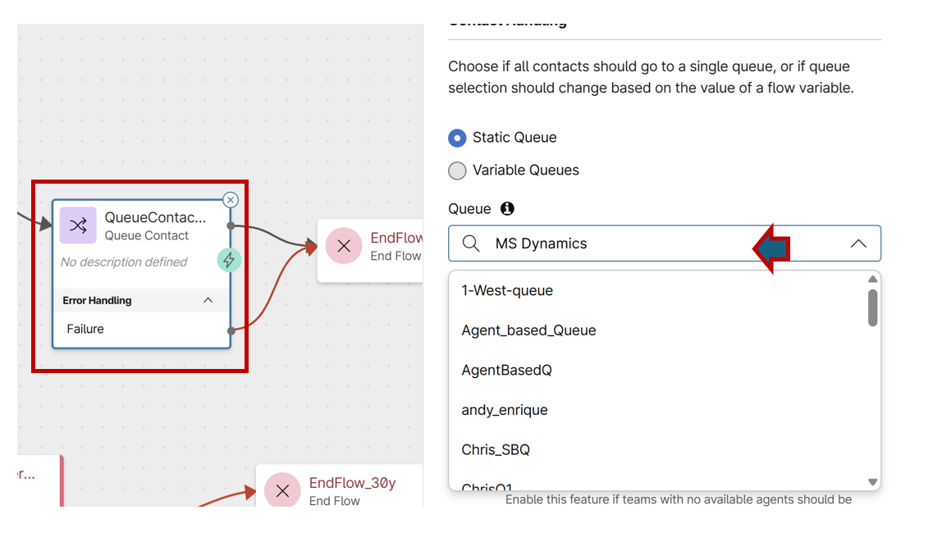Click the green lightning bolt event icon
This screenshot has width=951, height=560.
tap(228, 260)
